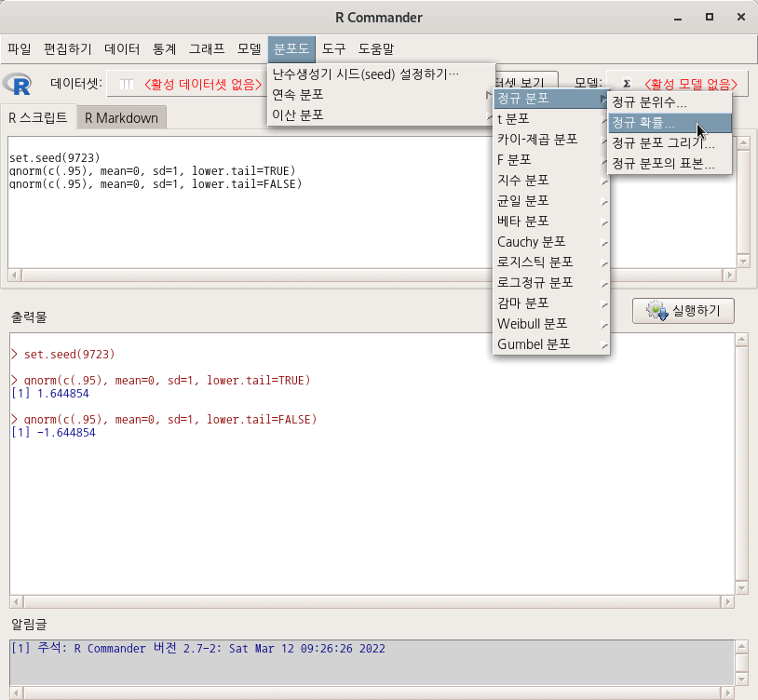The width and height of the screenshot is (758, 700).
Task: Expand the 연속 분포 submenu
Action: [x=381, y=95]
